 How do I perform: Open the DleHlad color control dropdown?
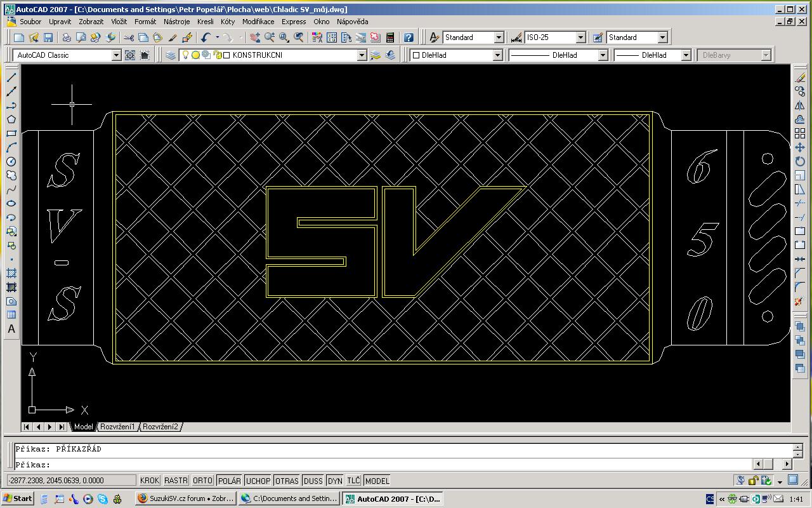point(499,55)
